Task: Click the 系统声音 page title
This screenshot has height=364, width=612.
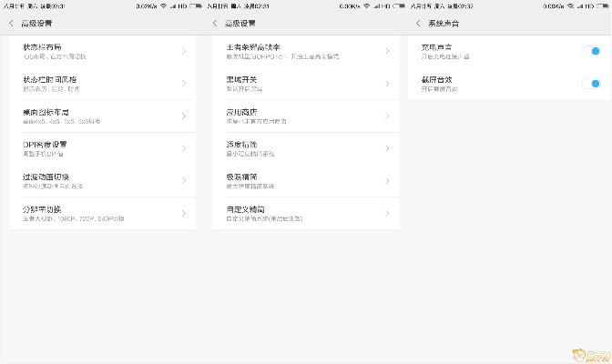Action: pyautogui.click(x=444, y=23)
